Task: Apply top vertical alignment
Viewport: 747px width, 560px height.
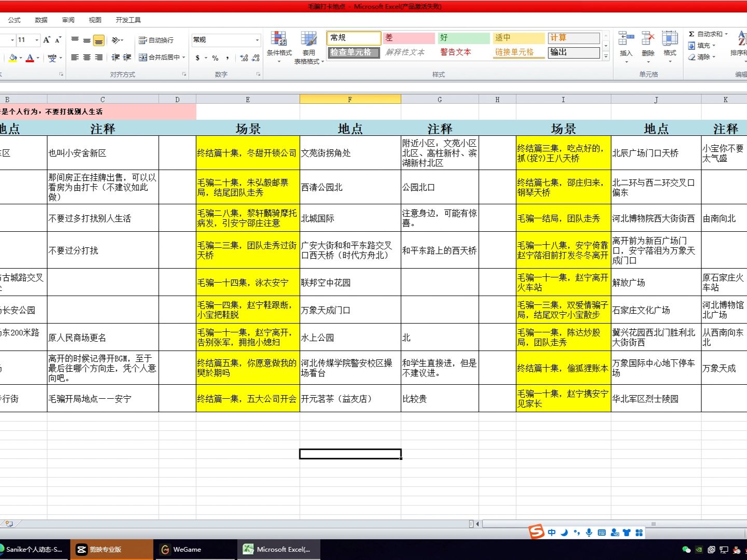Action: [x=75, y=40]
